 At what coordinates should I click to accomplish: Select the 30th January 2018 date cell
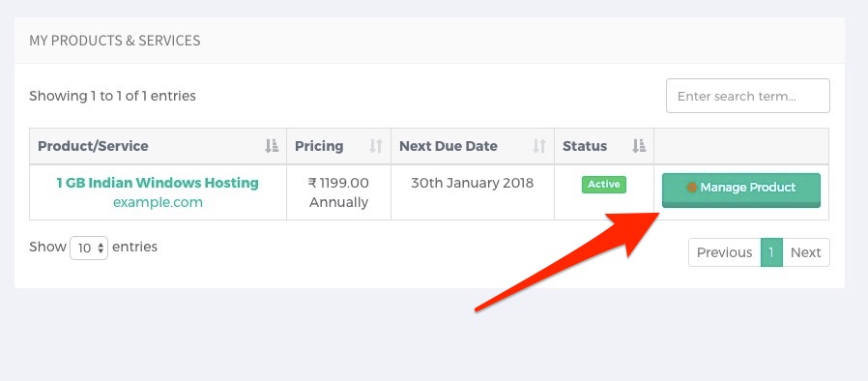473,192
